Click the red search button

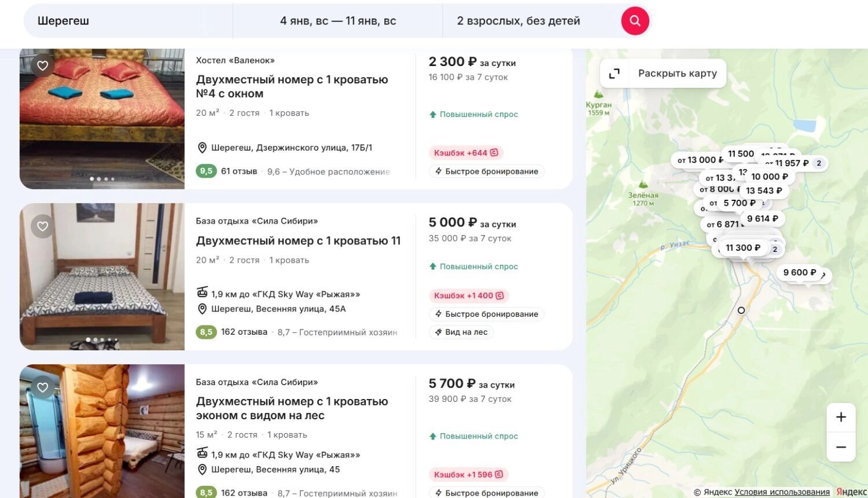635,21
